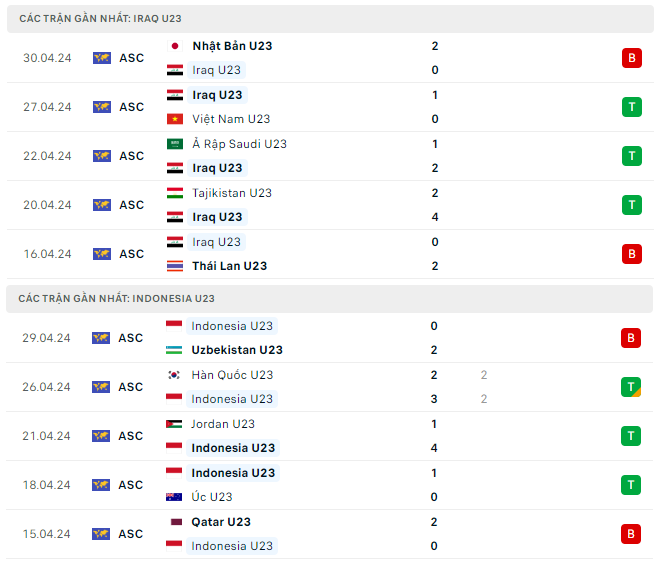Click the red B badge for 30.04.24 match
The height and width of the screenshot is (572, 659).
click(x=631, y=58)
